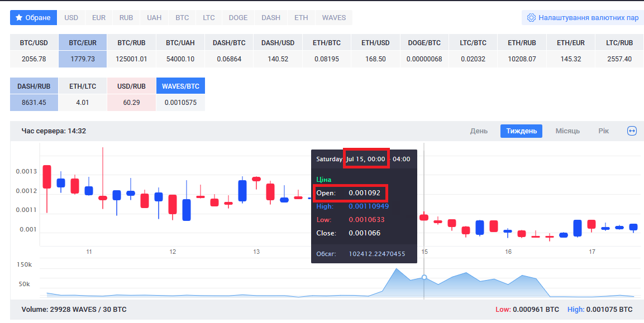The height and width of the screenshot is (323, 644).
Task: Choose the DASH/RUB currency pair
Action: click(34, 94)
